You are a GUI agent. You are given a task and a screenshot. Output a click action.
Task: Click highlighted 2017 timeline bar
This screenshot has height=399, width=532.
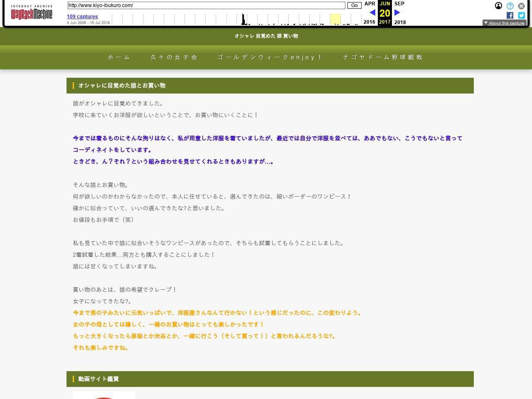(335, 20)
